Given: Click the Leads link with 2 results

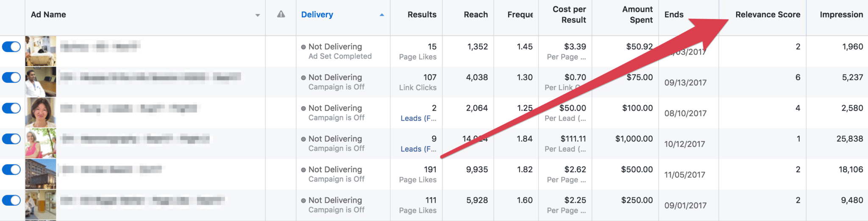Looking at the screenshot, I should click(x=418, y=118).
